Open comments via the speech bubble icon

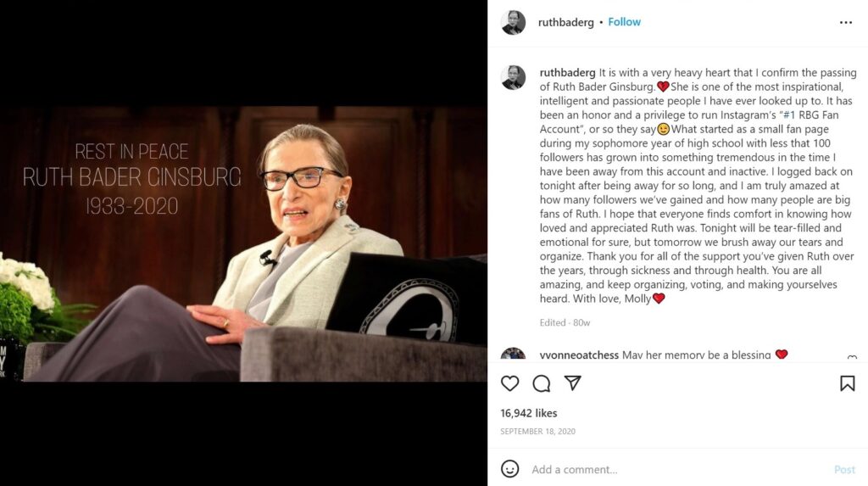point(542,383)
